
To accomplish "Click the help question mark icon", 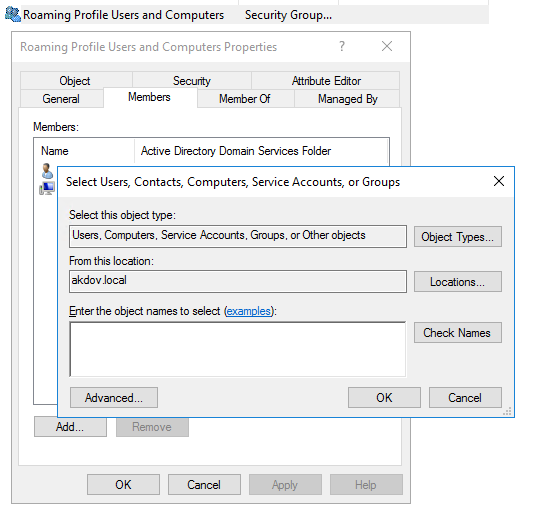I will tap(342, 46).
